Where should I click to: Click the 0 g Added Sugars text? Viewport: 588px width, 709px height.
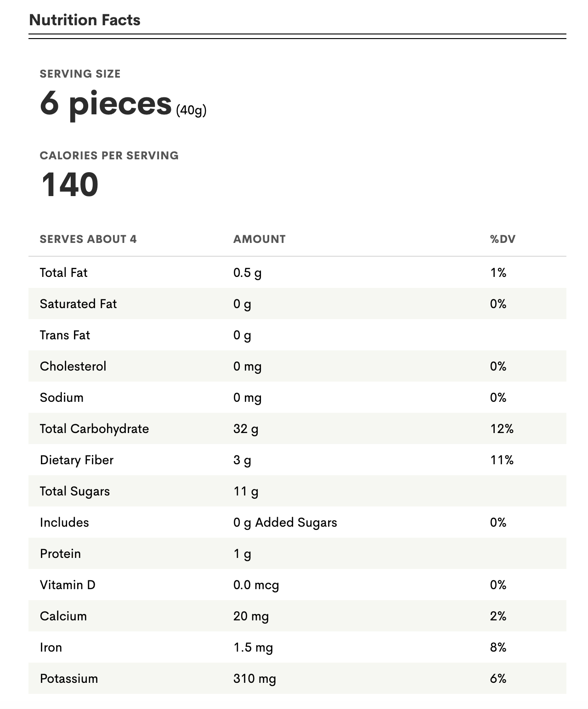285,523
